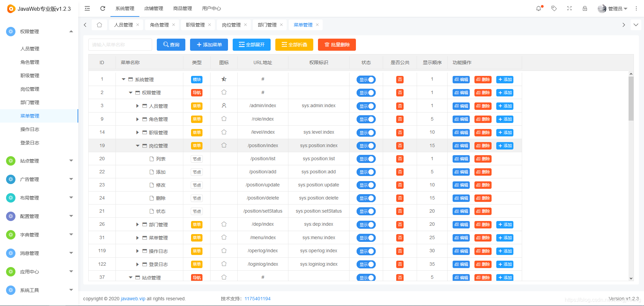
Task: Click the 查询 search button
Action: pyautogui.click(x=171, y=45)
